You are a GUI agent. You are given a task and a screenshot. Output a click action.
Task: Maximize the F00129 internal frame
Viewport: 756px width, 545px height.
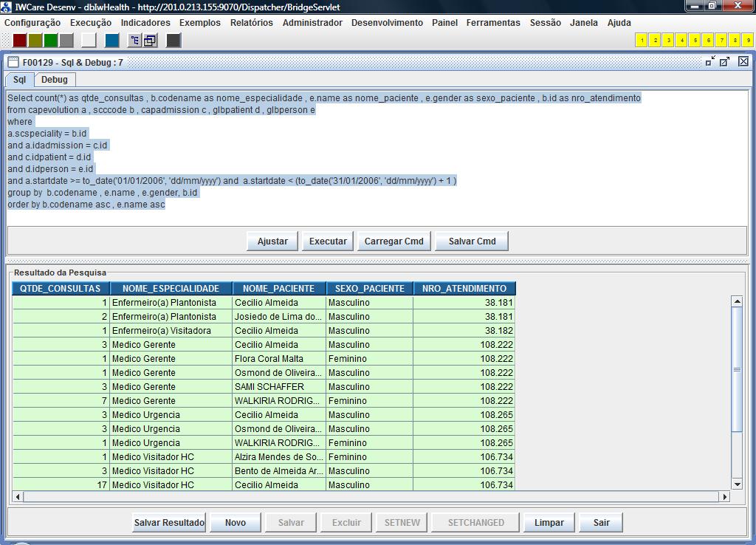pyautogui.click(x=725, y=62)
